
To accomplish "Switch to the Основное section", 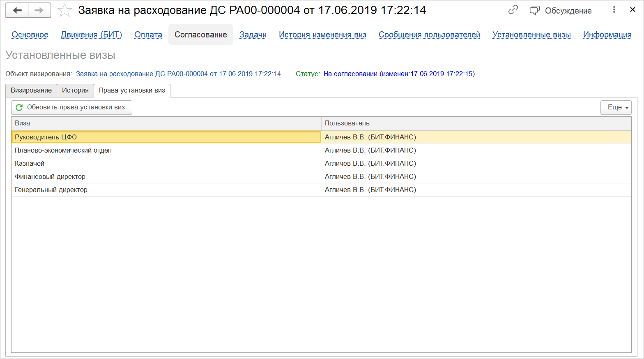I will click(30, 35).
